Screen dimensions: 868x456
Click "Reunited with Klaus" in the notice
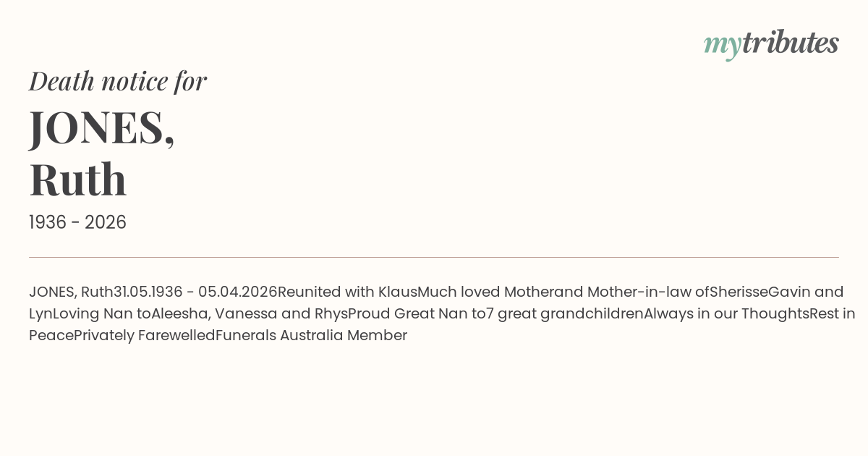point(347,292)
